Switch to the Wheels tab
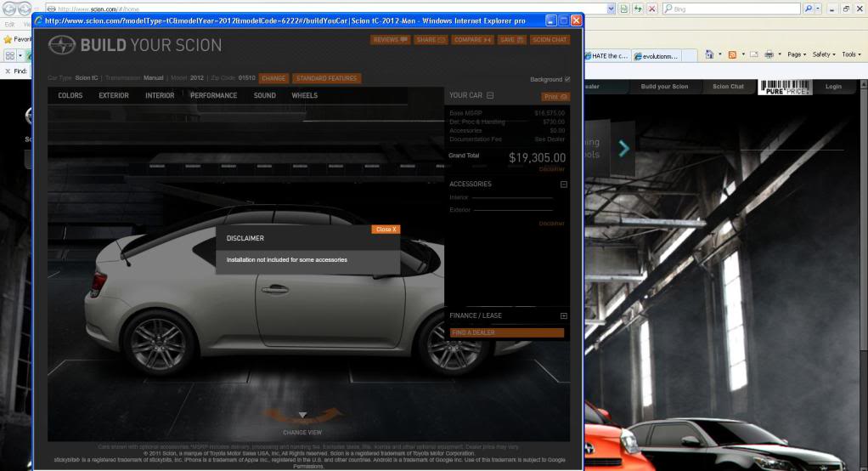The image size is (868, 471). (304, 96)
